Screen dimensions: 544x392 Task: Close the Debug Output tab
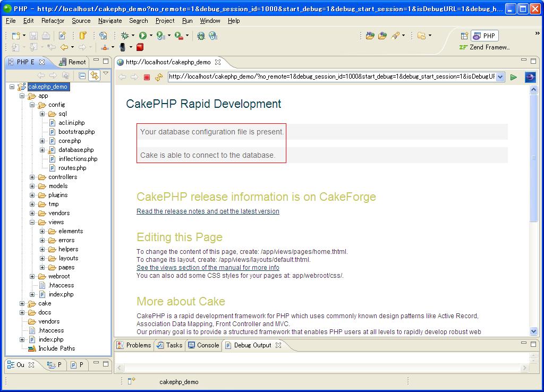[278, 345]
